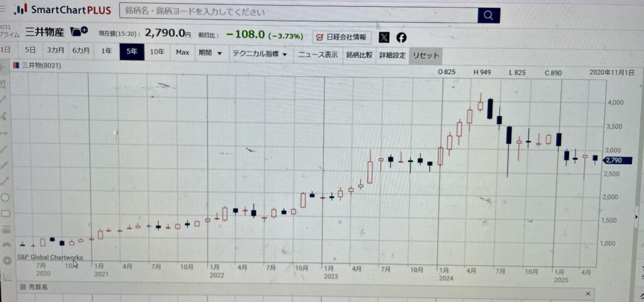Add 三井物産 to folder with plus icon
644x302 pixels.
[79, 31]
